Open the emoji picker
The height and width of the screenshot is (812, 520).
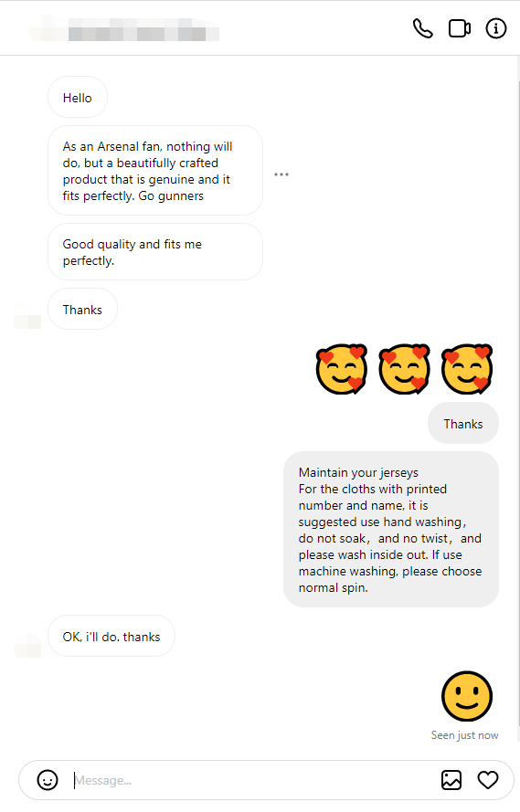coord(48,780)
